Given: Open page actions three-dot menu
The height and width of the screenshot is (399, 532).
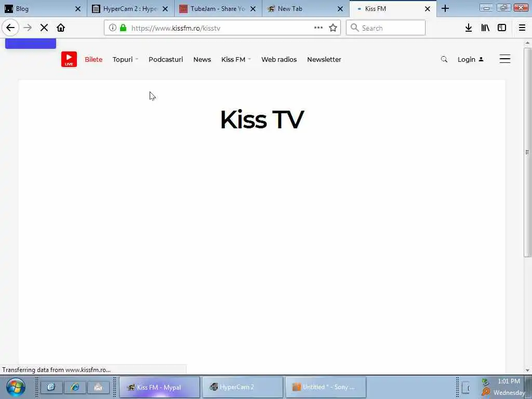Looking at the screenshot, I should (318, 28).
